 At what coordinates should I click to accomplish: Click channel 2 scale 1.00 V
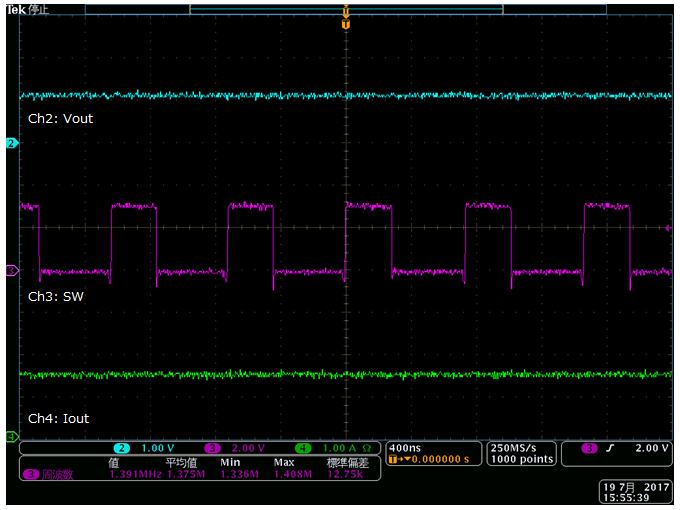click(157, 448)
